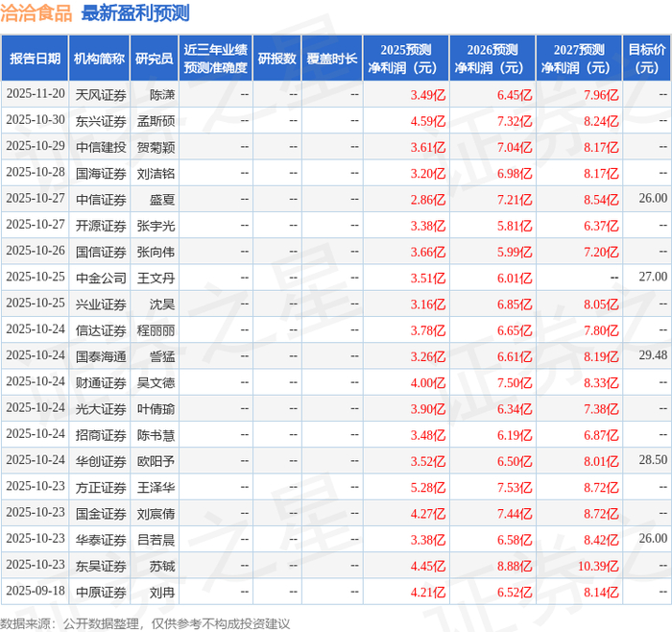Click analyst name 贺菊颖
The height and width of the screenshot is (632, 672).
[156, 147]
